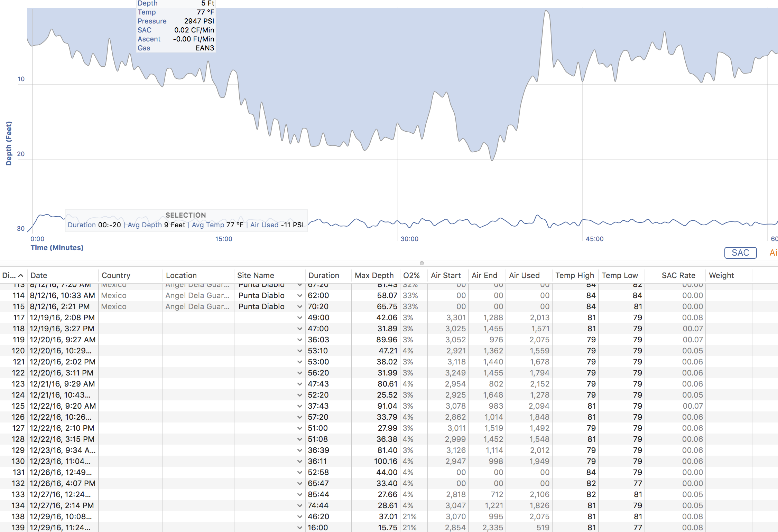Click the Date column header
Screen dimensions: 778x532
coord(39,275)
